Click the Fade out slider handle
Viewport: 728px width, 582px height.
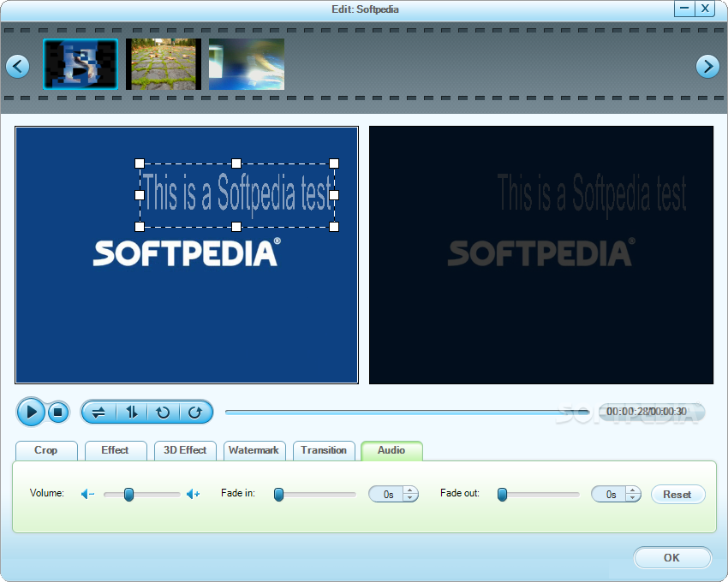point(502,495)
